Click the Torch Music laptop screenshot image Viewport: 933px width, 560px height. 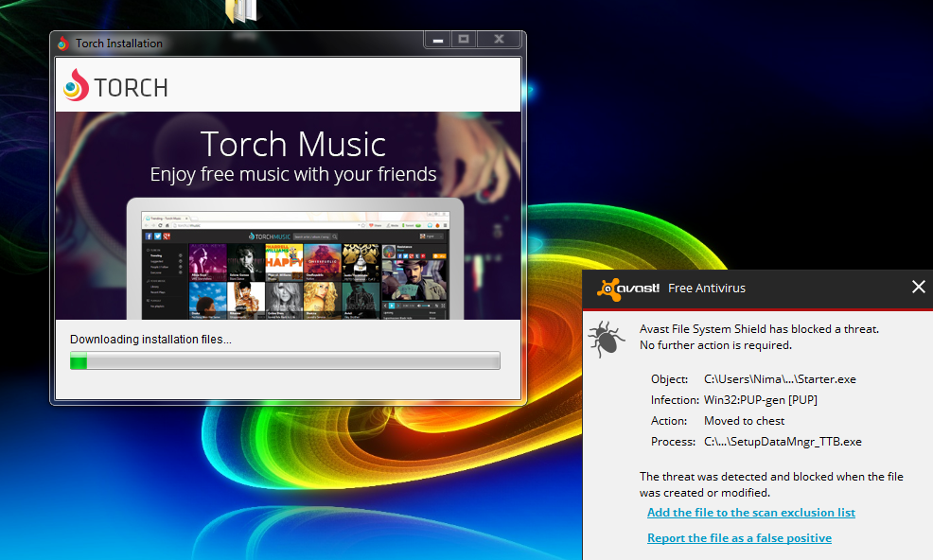coord(295,259)
